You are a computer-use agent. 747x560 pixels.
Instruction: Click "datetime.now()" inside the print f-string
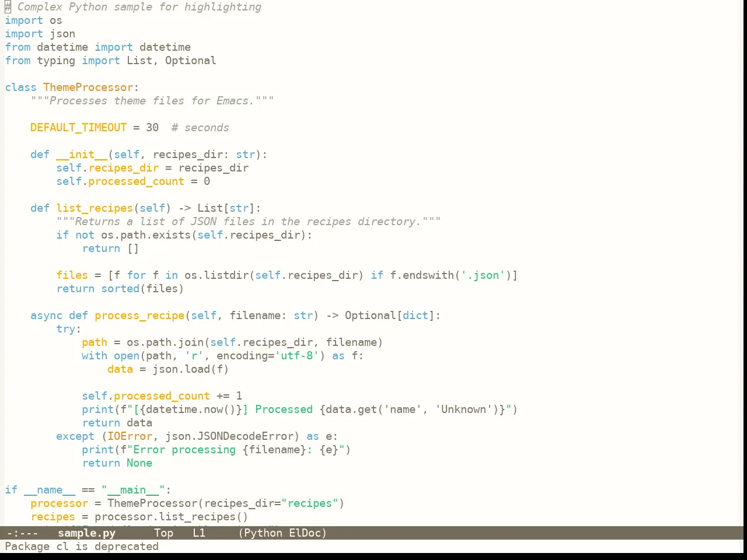pos(191,409)
